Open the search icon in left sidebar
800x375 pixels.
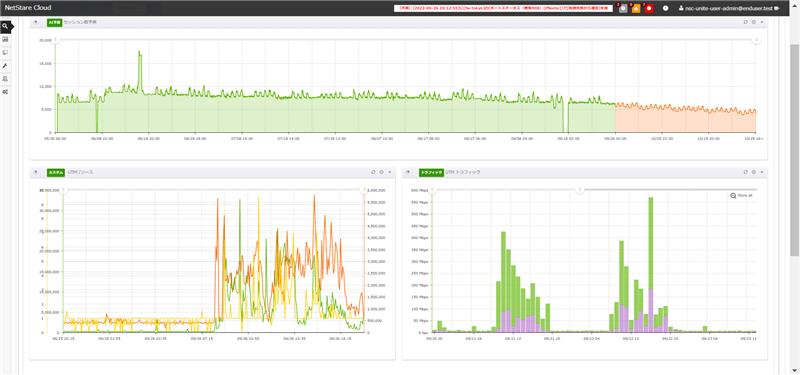click(5, 26)
